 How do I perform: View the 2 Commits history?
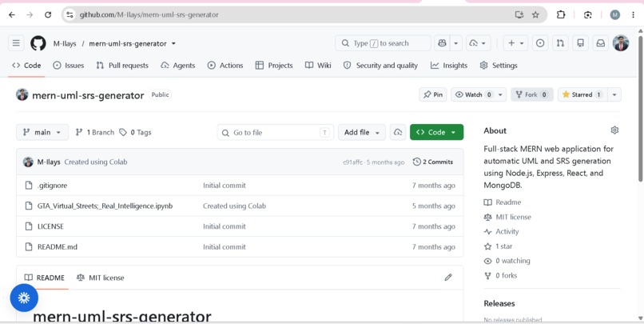coord(433,162)
